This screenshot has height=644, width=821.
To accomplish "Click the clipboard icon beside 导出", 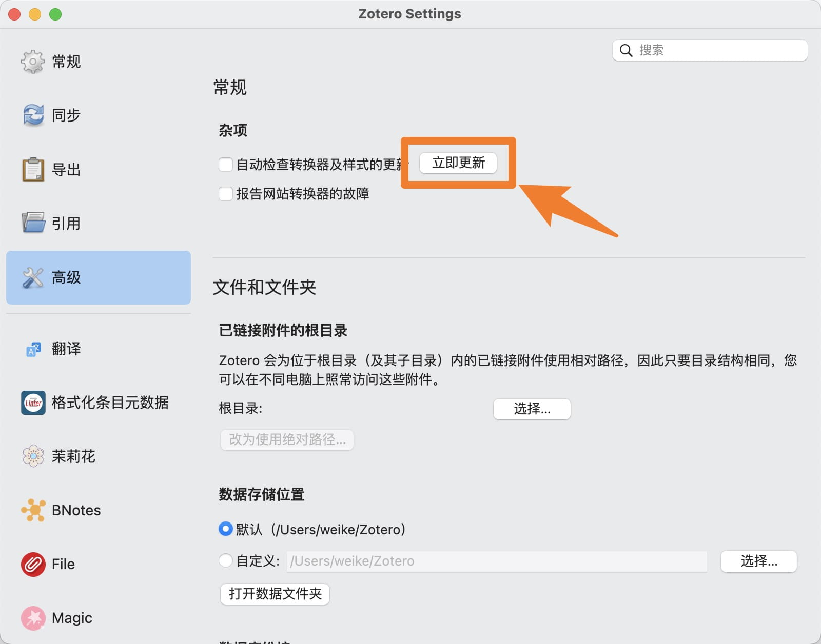I will pos(33,169).
